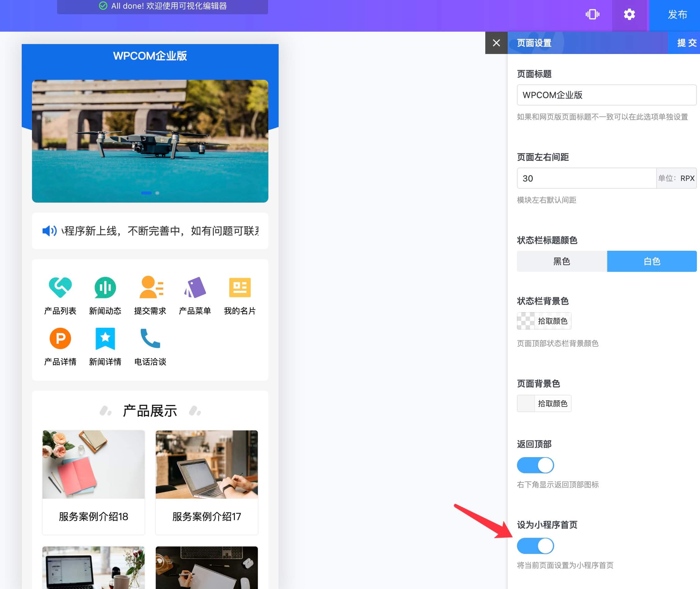Viewport: 700px width, 589px height.
Task: Click the 提交 submit button
Action: (686, 43)
